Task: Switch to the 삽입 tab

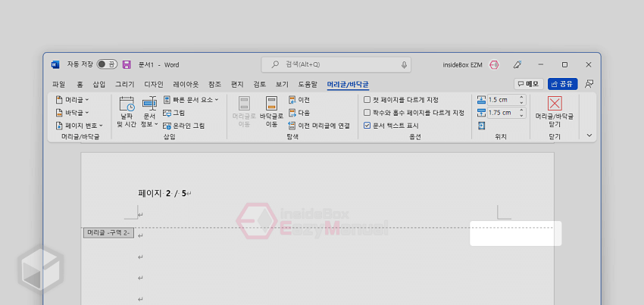Action: tap(99, 84)
